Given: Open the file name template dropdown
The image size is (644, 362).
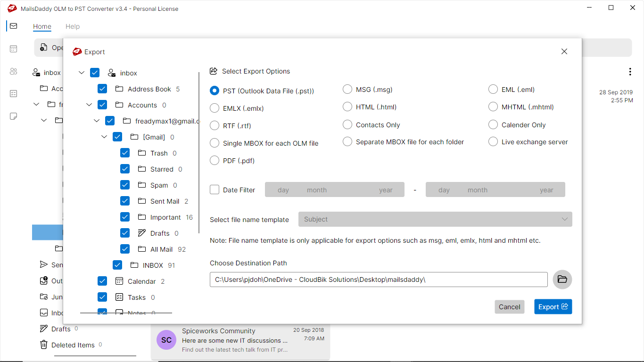Looking at the screenshot, I should pos(435,219).
